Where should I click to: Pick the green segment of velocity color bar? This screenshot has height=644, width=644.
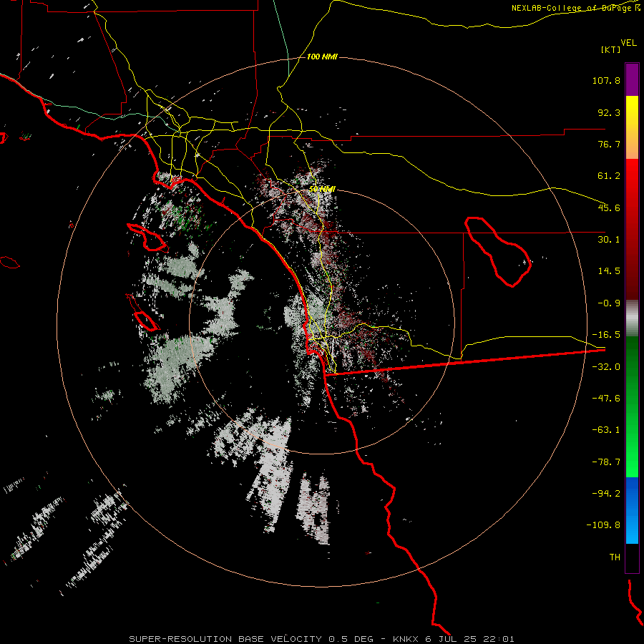click(x=632, y=406)
